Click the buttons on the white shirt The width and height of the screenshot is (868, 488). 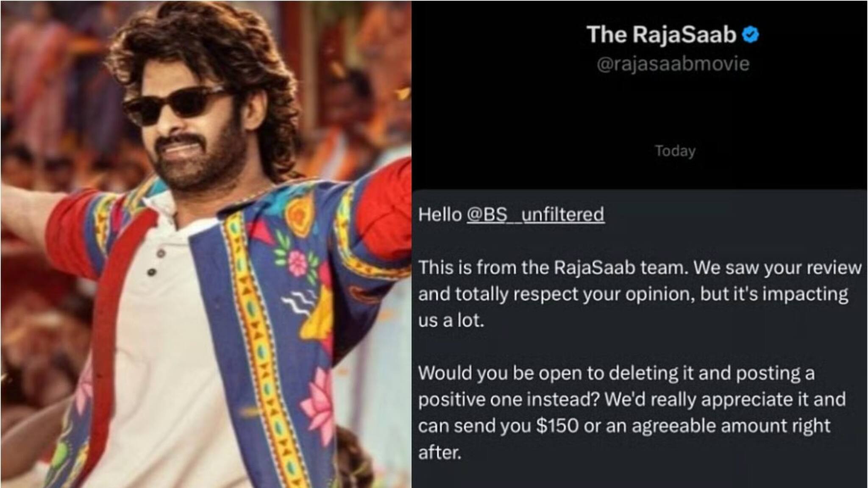click(x=156, y=263)
